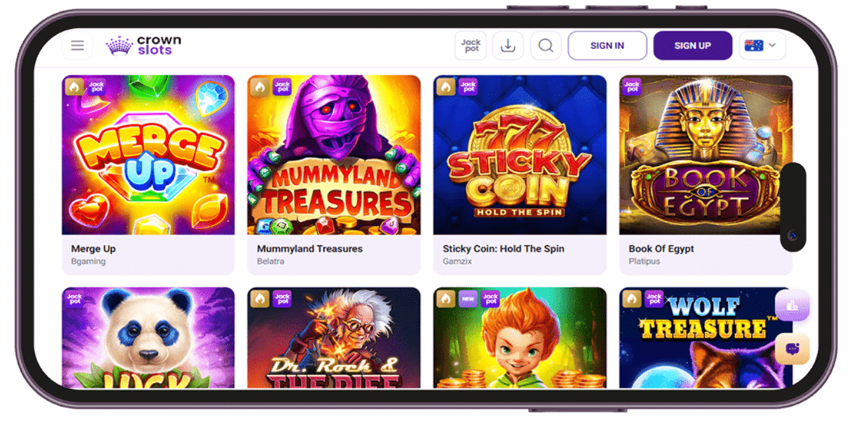Click the Crown Slots logo

click(143, 45)
